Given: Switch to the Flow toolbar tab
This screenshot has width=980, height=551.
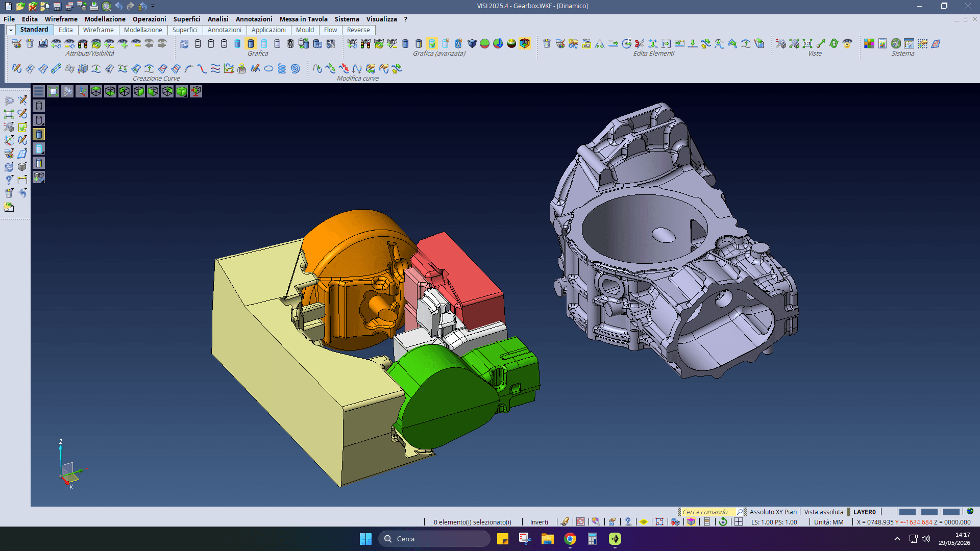Looking at the screenshot, I should [x=331, y=30].
